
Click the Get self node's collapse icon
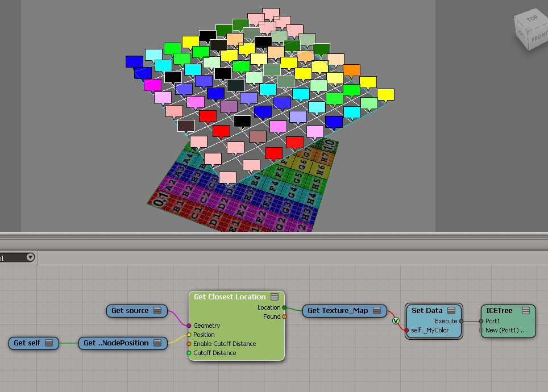click(49, 343)
